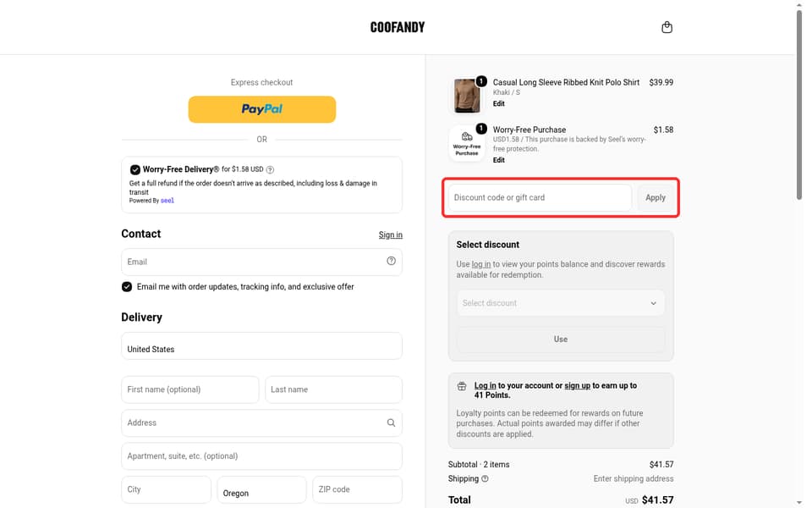The height and width of the screenshot is (508, 812).
Task: Focus the Last name field
Action: coord(333,389)
